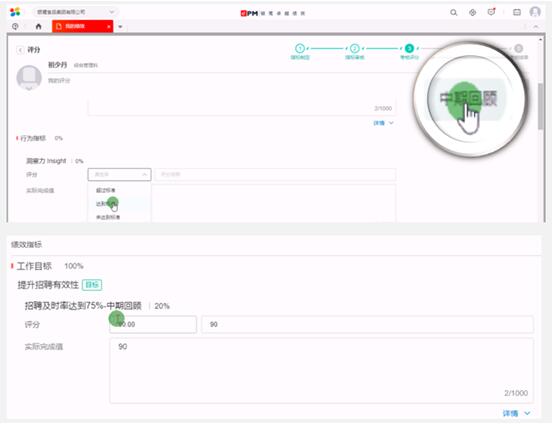Select step 1 in progress tracker

click(300, 49)
